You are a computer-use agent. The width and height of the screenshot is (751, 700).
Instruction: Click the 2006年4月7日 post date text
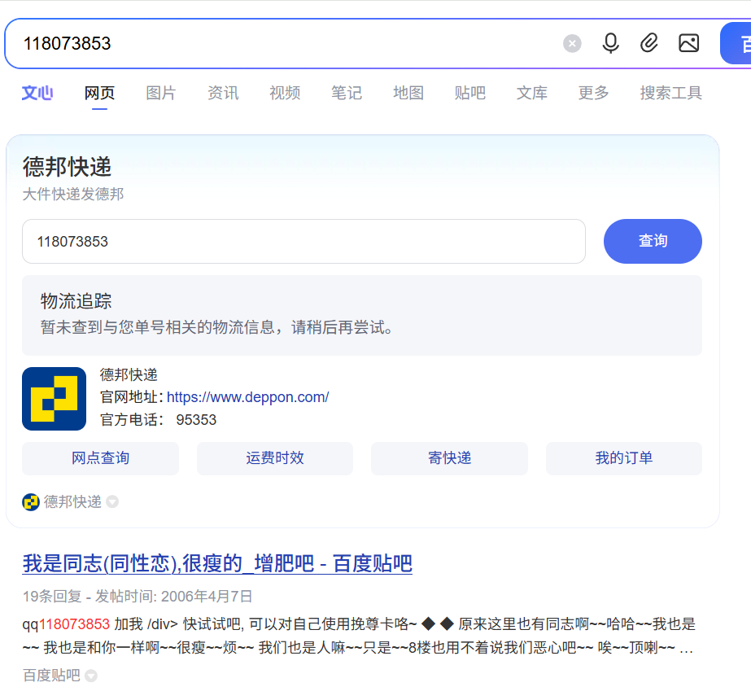point(207,597)
